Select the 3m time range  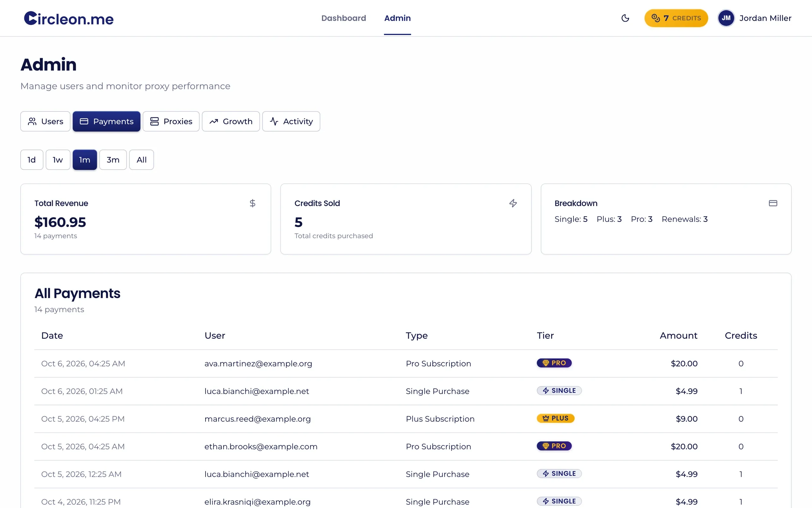113,160
